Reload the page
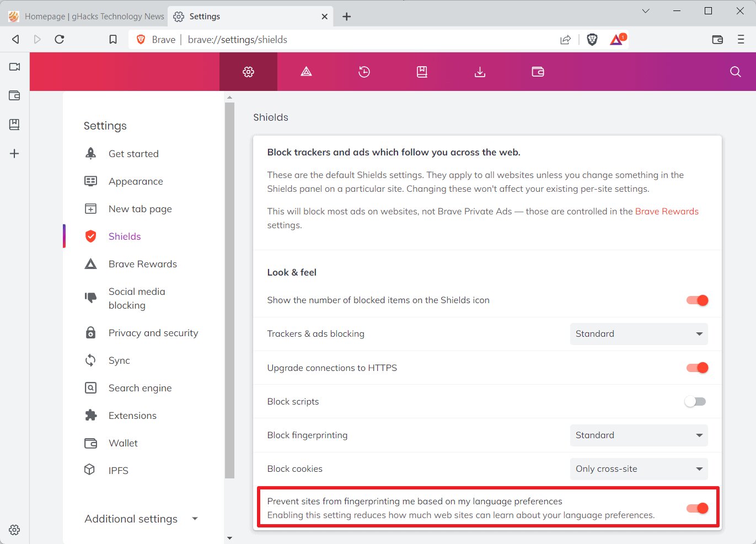The image size is (756, 544). click(60, 39)
